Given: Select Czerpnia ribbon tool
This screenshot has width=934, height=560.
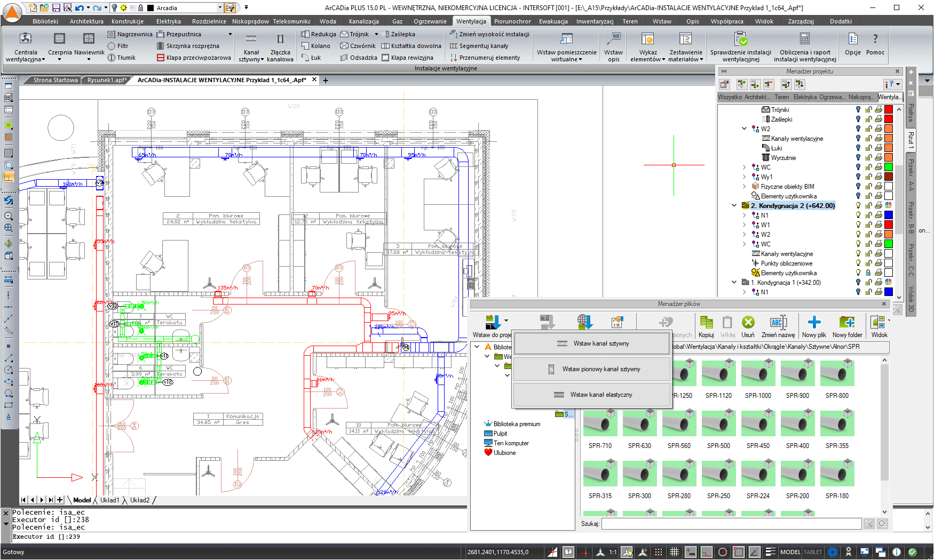Looking at the screenshot, I should [60, 47].
